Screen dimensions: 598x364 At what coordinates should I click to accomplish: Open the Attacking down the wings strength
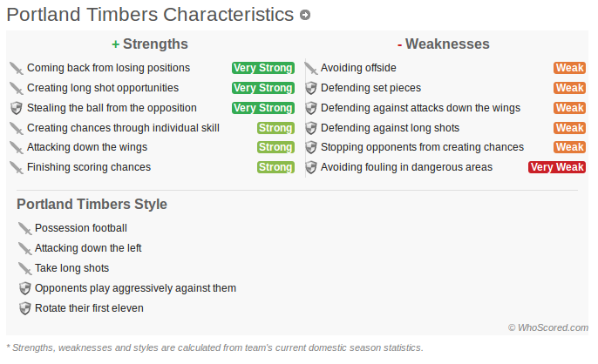[87, 147]
